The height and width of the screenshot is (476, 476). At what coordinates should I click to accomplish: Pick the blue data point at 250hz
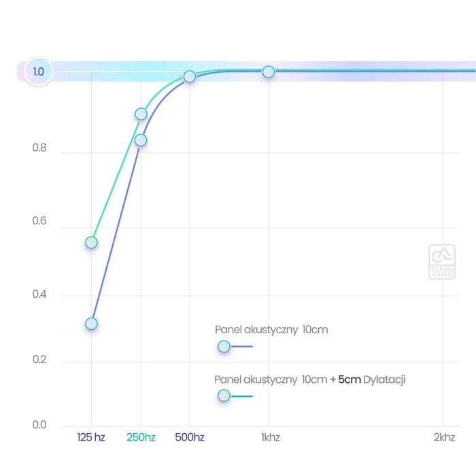tap(141, 140)
